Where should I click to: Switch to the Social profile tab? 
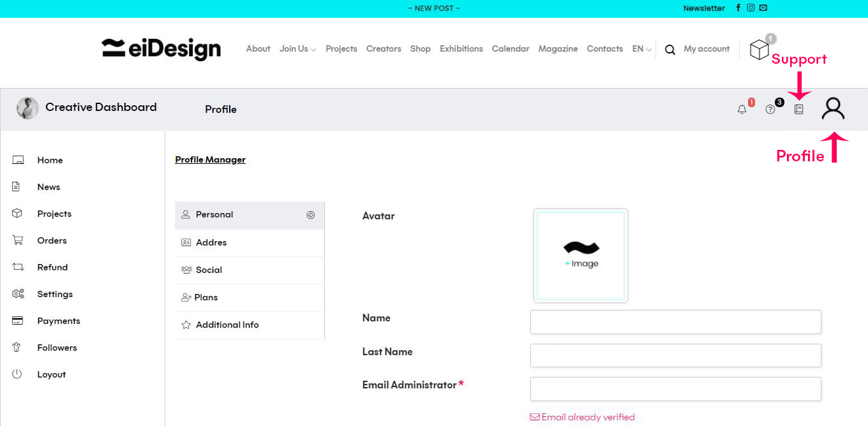209,270
